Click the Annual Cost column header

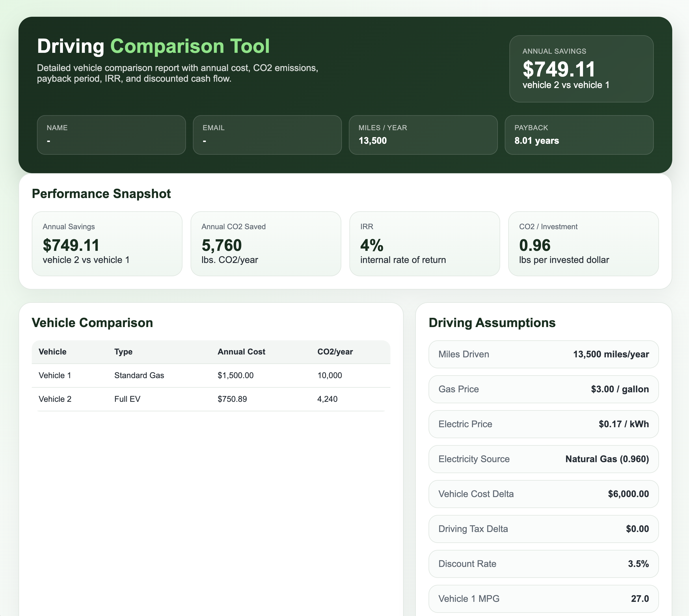241,352
